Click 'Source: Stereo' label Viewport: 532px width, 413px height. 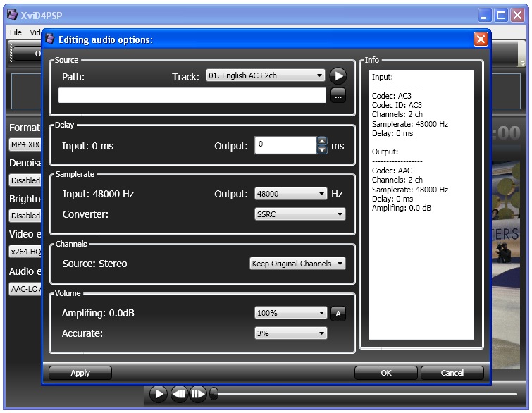pos(94,264)
